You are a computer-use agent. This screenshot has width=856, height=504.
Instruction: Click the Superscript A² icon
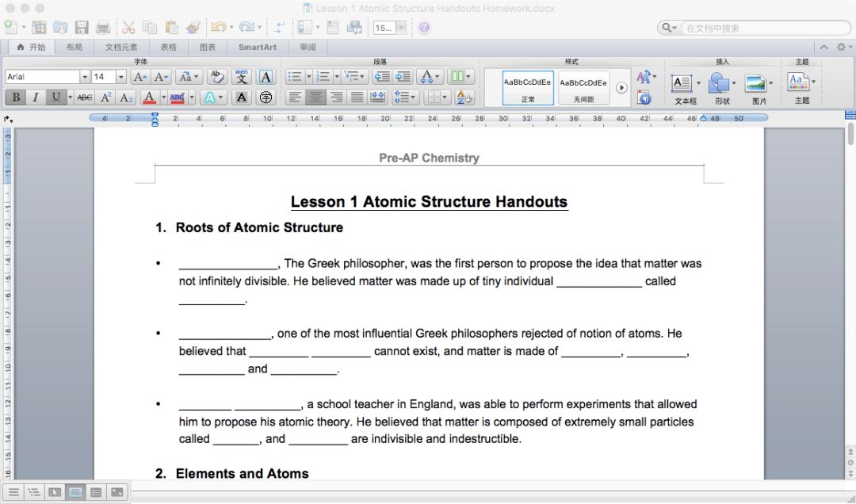[106, 97]
